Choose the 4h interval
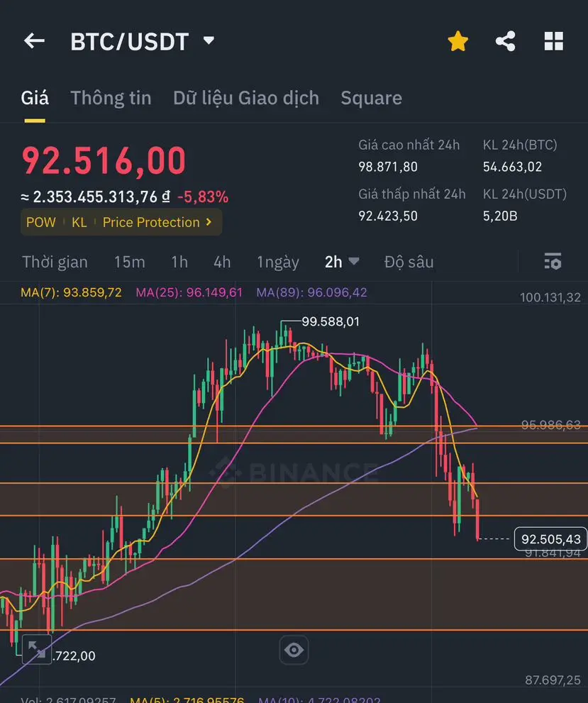 (x=222, y=262)
